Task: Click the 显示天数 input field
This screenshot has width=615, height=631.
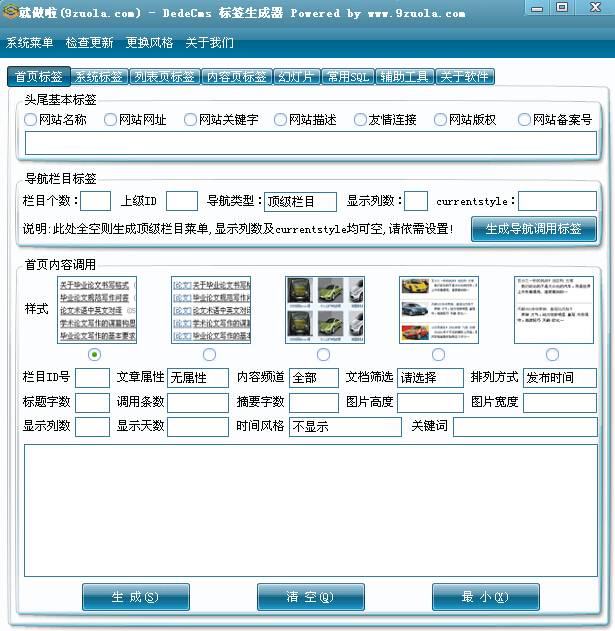Action: [198, 427]
